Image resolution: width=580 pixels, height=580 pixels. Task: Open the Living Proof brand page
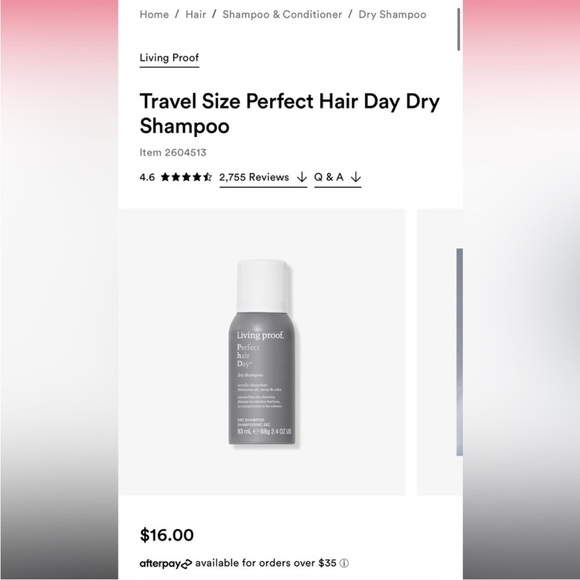[x=169, y=58]
